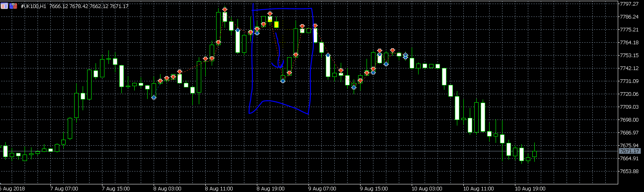Click the open price value 7666.12
The width and height of the screenshot is (644, 192).
59,6
